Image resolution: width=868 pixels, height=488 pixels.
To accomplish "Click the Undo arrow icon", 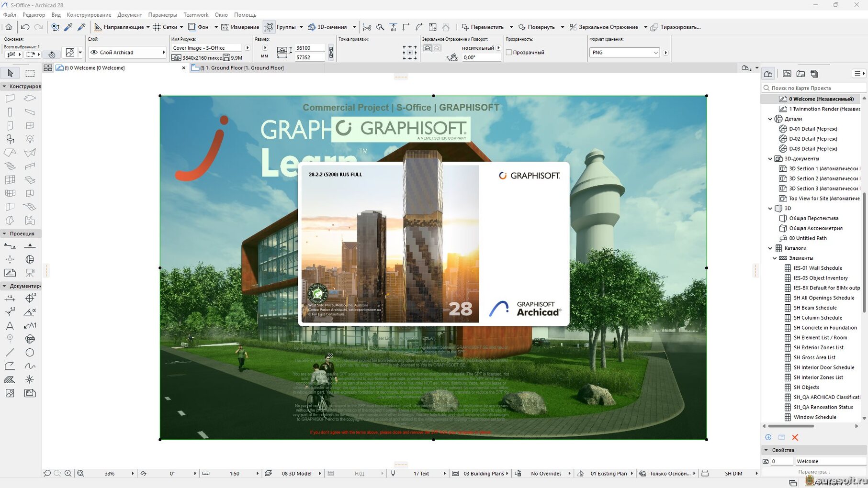I will coord(25,27).
